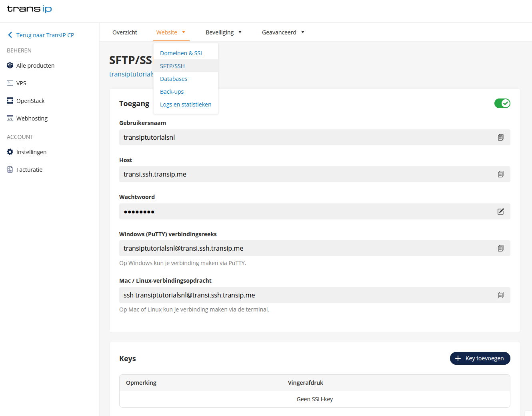Screen dimensions: 532x416
Task: Click the Instellingen gear icon
Action: click(x=10, y=152)
